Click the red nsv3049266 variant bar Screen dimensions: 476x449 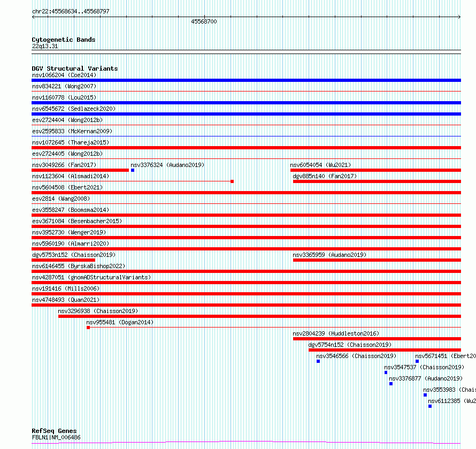tap(80, 170)
